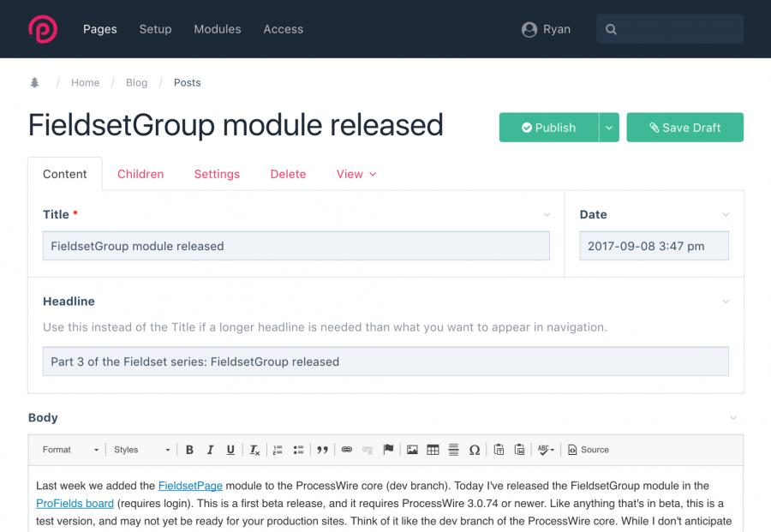Open the special character Omega icon
Image resolution: width=771 pixels, height=532 pixels.
click(x=474, y=450)
